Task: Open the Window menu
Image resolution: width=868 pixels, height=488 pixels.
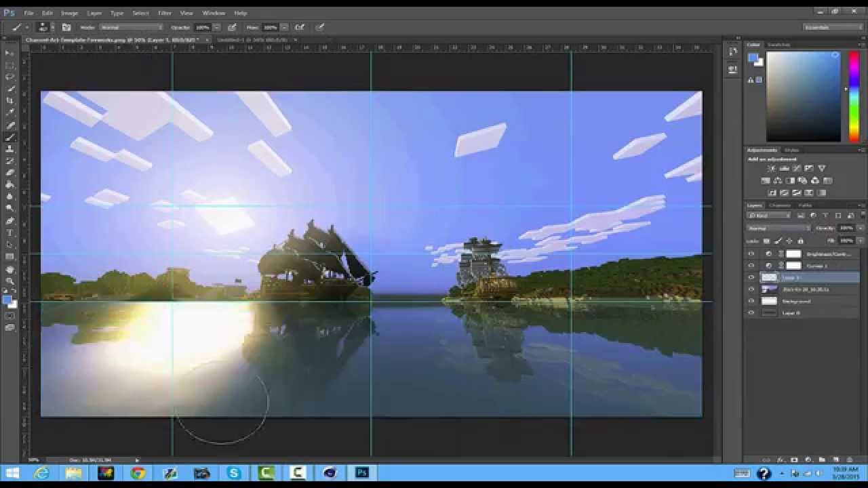Action: pos(214,13)
